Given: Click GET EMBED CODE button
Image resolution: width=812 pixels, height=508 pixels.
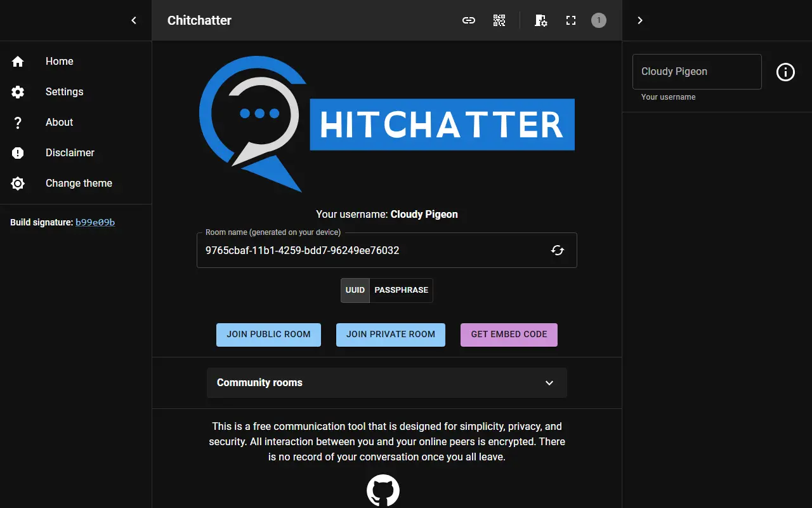Looking at the screenshot, I should 509,335.
